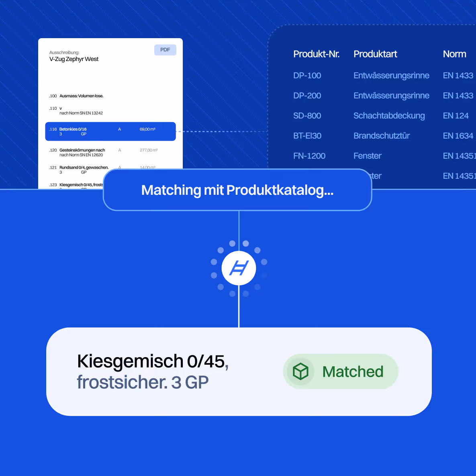Select product number SD-800
Image resolution: width=476 pixels, height=476 pixels.
(307, 116)
